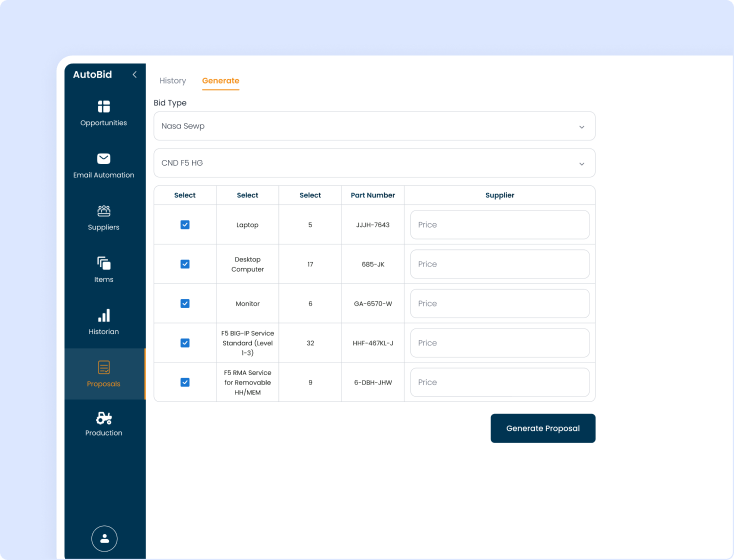This screenshot has height=560, width=734.
Task: Click the Laptop item name cell
Action: click(x=247, y=225)
